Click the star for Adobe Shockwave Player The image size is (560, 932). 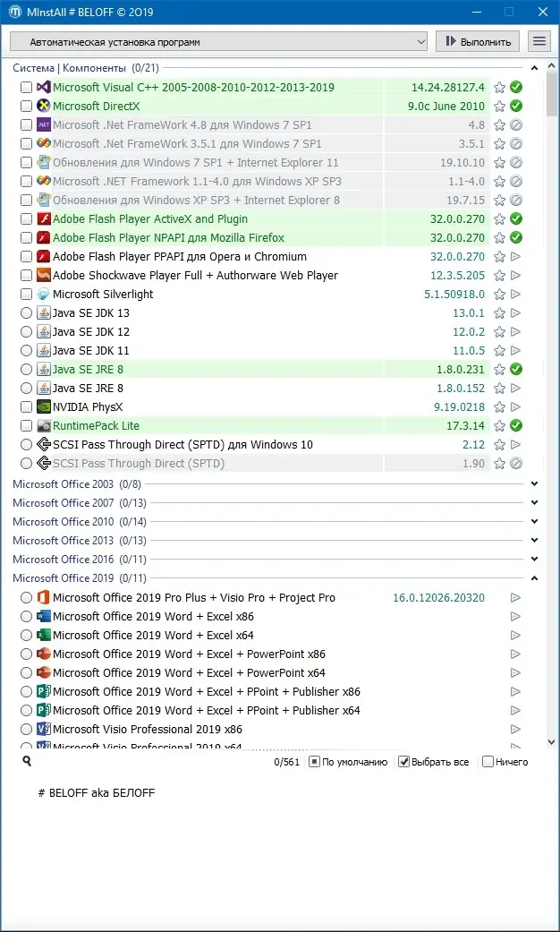tap(499, 275)
